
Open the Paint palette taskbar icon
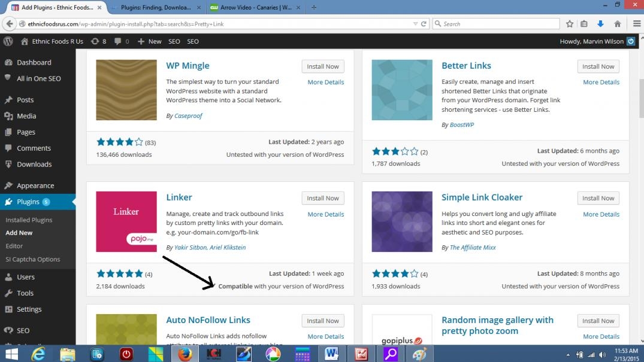[x=419, y=354]
